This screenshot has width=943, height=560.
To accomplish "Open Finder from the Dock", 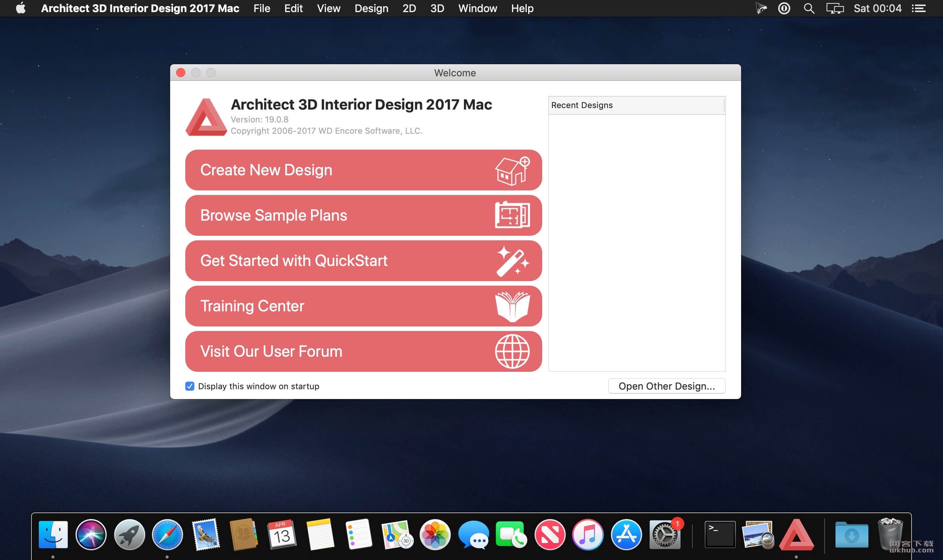I will pos(53,534).
